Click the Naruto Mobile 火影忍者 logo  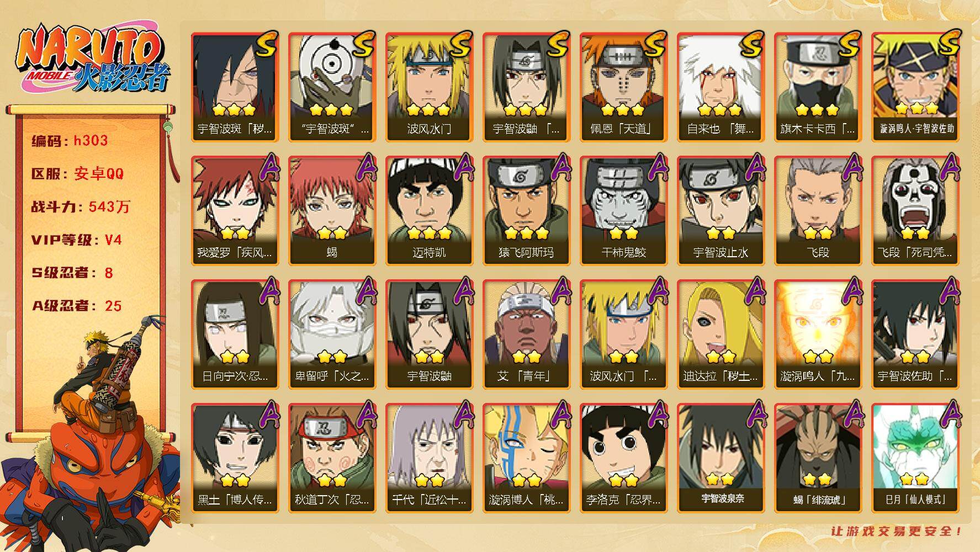pos(90,60)
